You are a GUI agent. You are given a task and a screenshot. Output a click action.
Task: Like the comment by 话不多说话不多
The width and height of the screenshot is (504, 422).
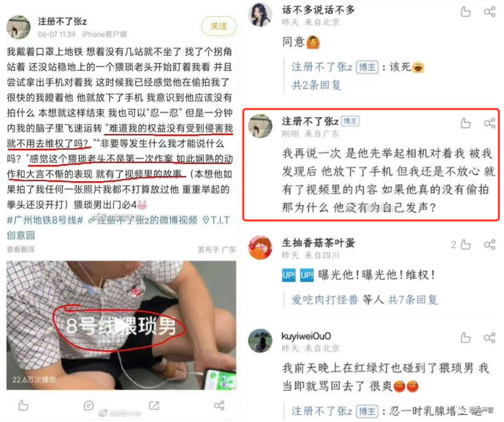coord(465,12)
